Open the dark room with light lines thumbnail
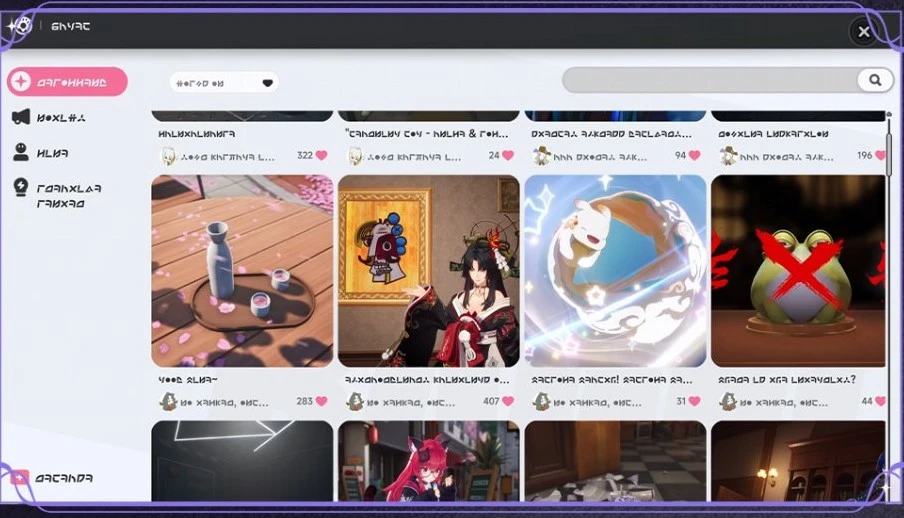 (242, 461)
